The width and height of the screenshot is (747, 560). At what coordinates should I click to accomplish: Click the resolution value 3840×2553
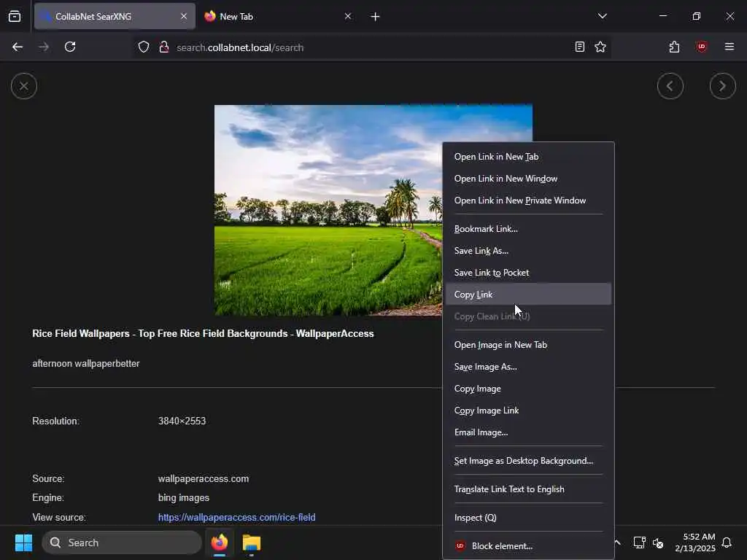pyautogui.click(x=182, y=421)
